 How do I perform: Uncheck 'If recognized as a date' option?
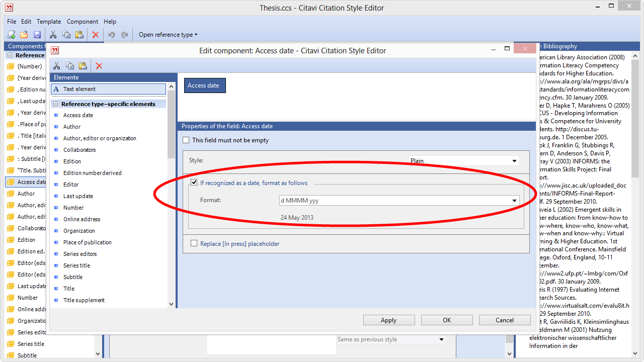coord(194,183)
